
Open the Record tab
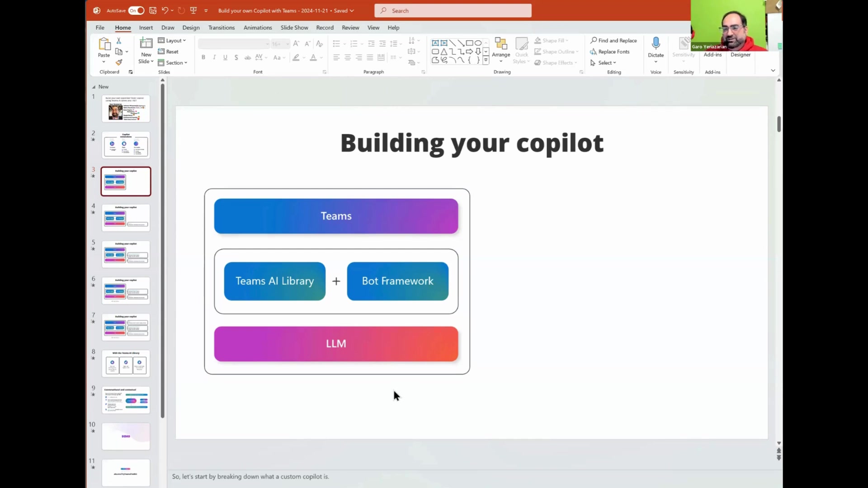[x=325, y=28]
